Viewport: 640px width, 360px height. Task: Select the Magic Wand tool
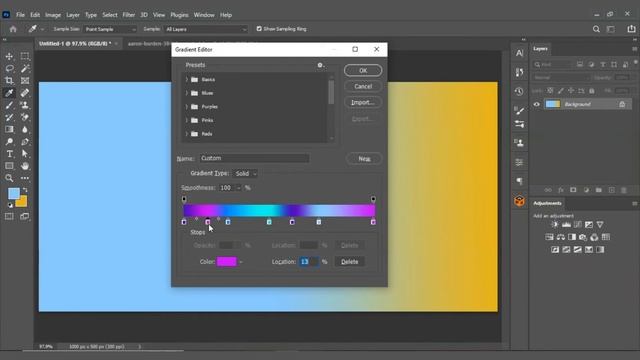(25, 69)
